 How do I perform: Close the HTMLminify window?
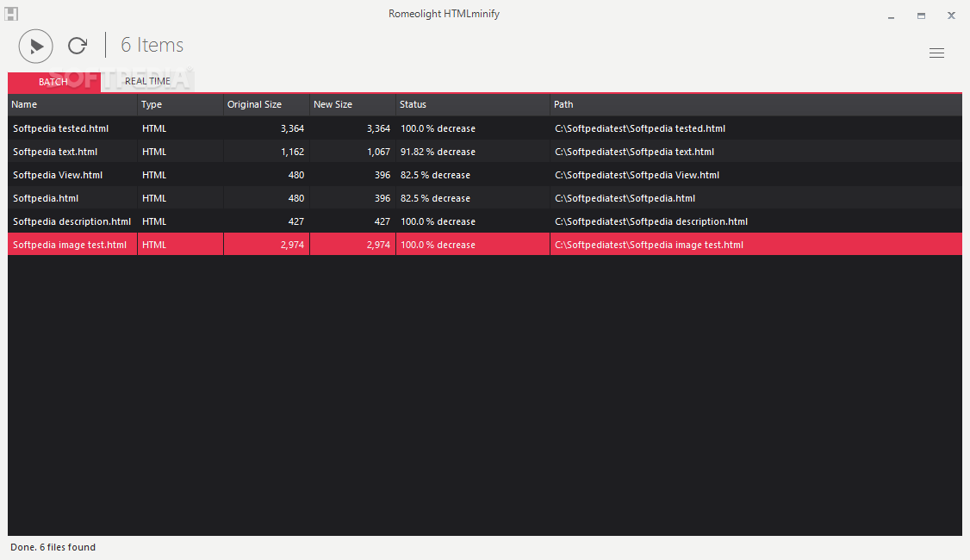tap(951, 16)
